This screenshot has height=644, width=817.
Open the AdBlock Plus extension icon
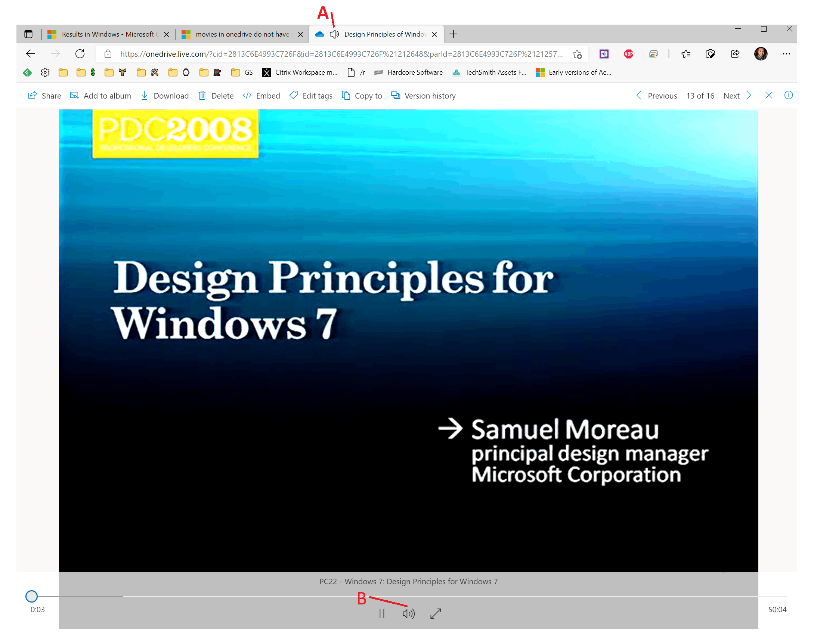click(x=628, y=54)
